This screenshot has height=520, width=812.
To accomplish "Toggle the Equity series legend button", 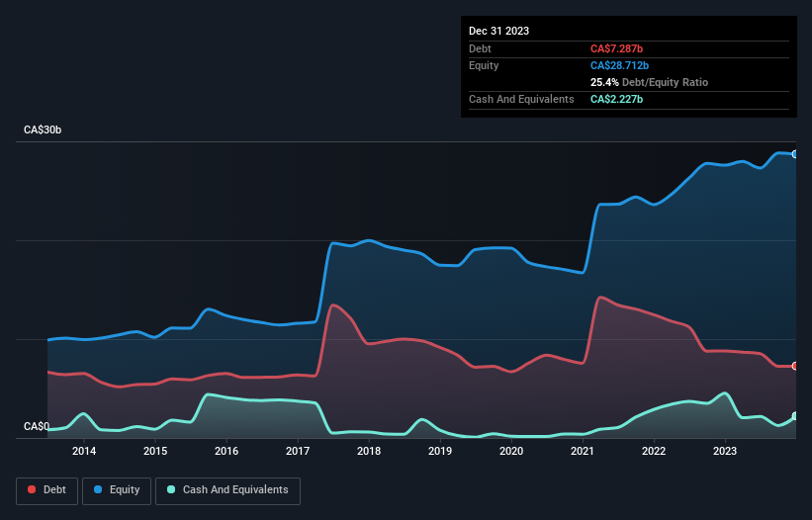I will [x=117, y=490].
